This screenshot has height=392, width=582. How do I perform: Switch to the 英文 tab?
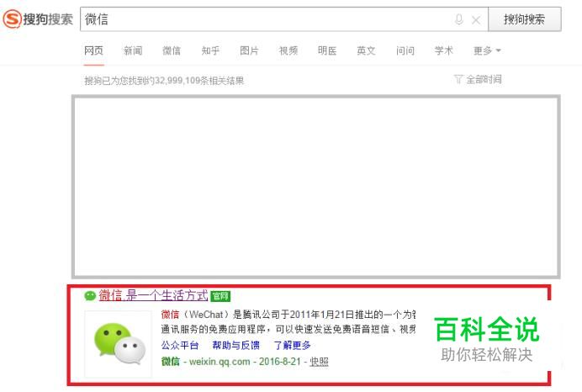366,50
